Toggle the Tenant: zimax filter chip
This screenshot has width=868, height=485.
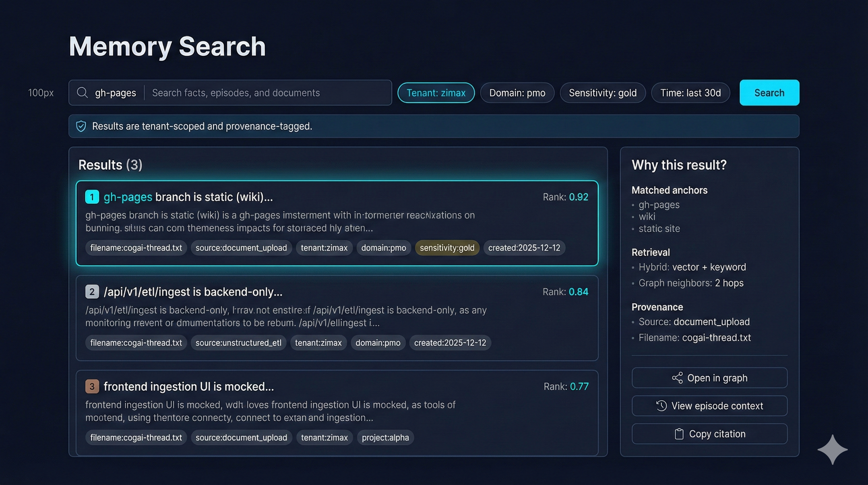point(436,93)
